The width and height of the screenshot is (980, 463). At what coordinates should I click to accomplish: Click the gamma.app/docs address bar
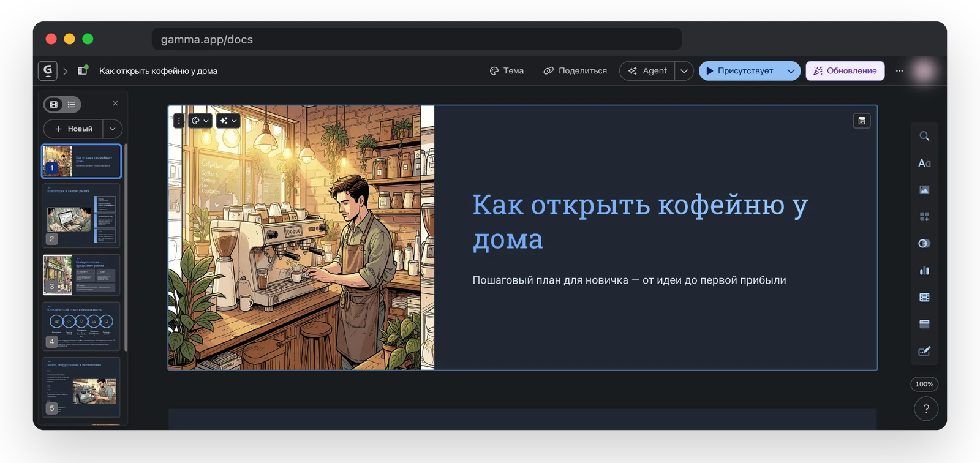(x=417, y=39)
